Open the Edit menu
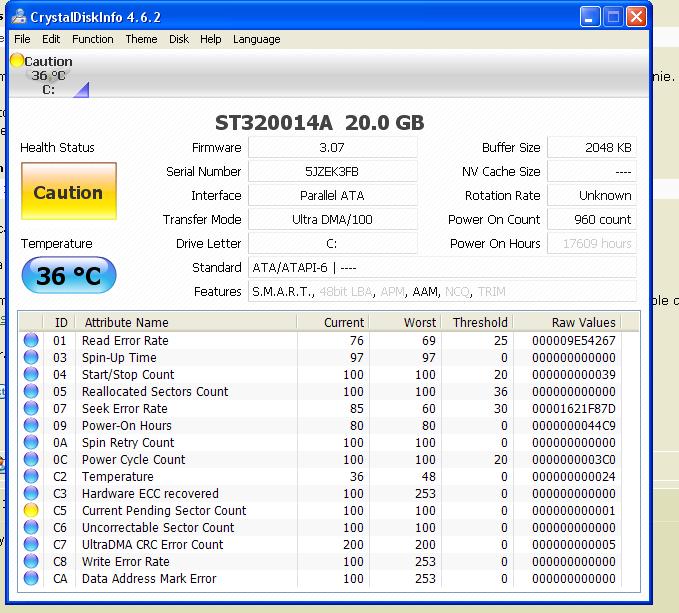The width and height of the screenshot is (679, 613). (x=51, y=39)
